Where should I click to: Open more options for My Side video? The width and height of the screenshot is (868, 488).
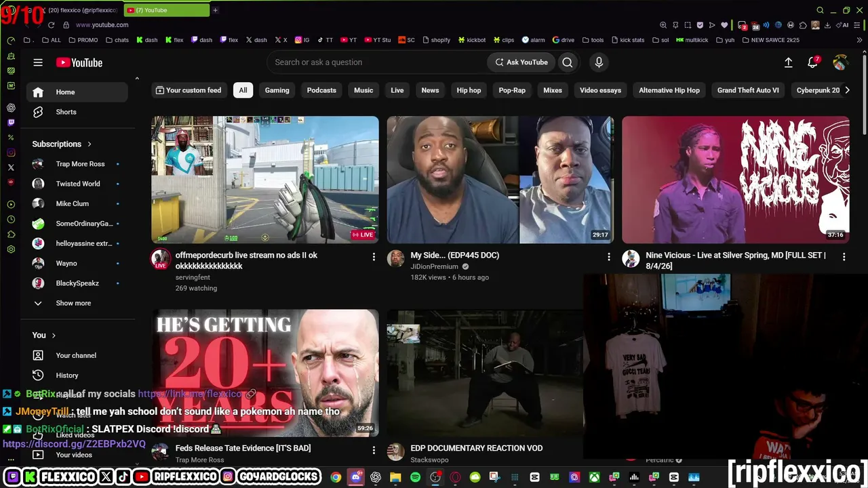pyautogui.click(x=609, y=257)
